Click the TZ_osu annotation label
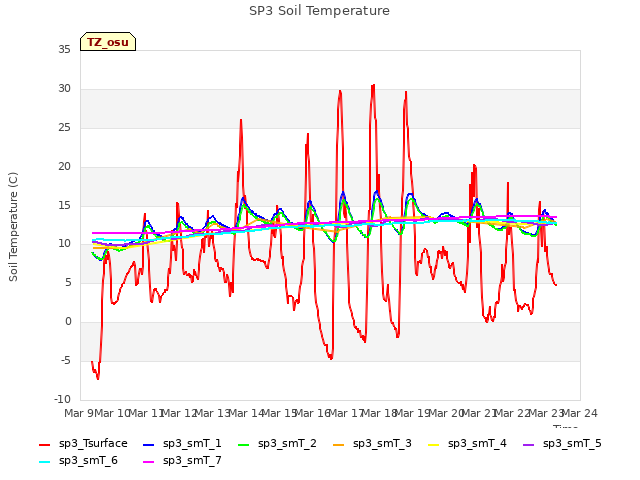This screenshot has height=480, width=640. pos(108,42)
